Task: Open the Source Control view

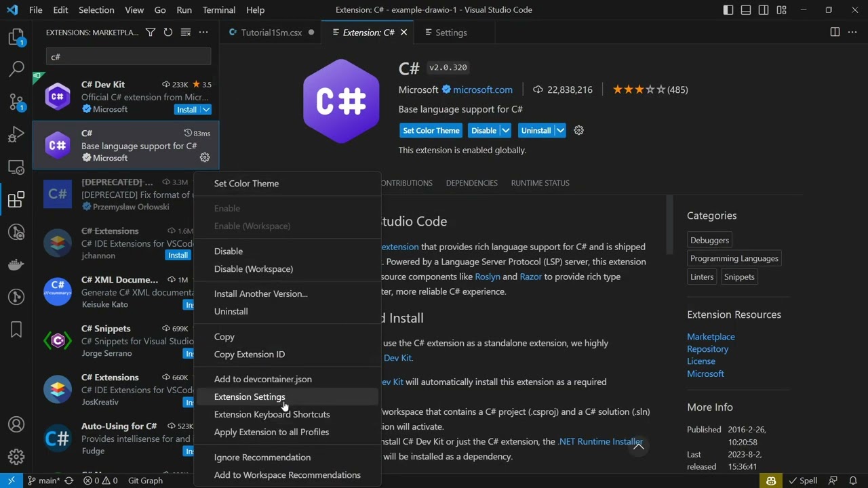Action: pyautogui.click(x=16, y=102)
